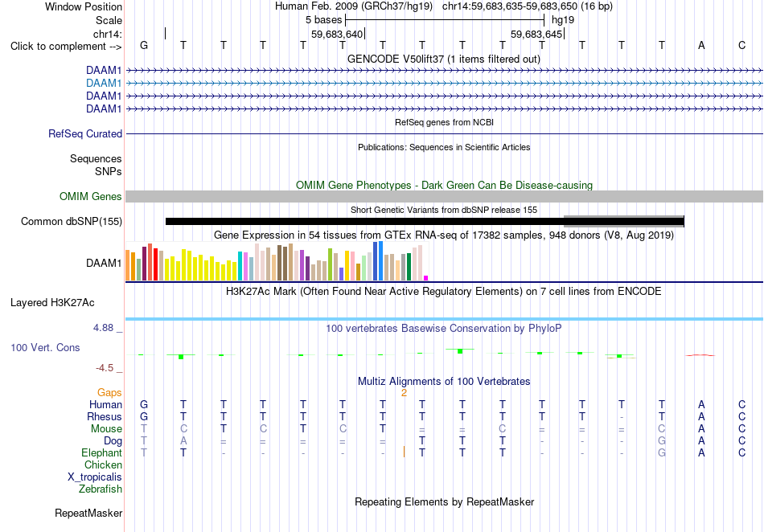This screenshot has height=532, width=764.
Task: Click the DAAM1 GTEx expression label
Action: coord(104,264)
